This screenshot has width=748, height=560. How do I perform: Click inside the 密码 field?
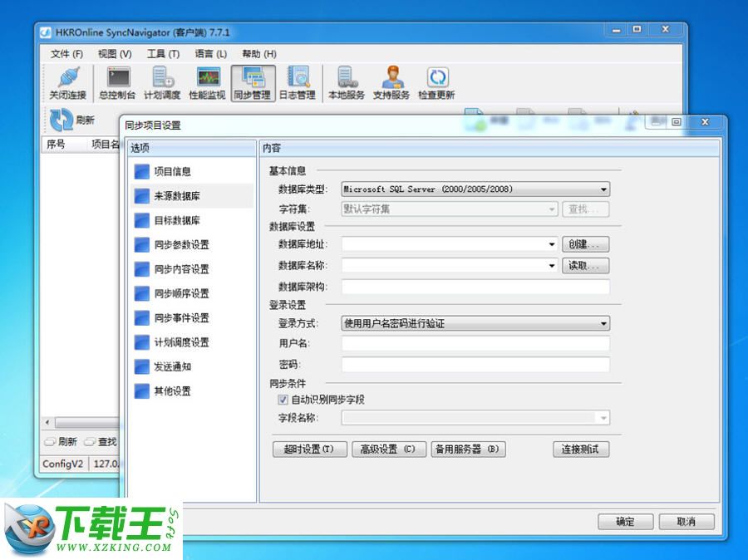click(475, 365)
